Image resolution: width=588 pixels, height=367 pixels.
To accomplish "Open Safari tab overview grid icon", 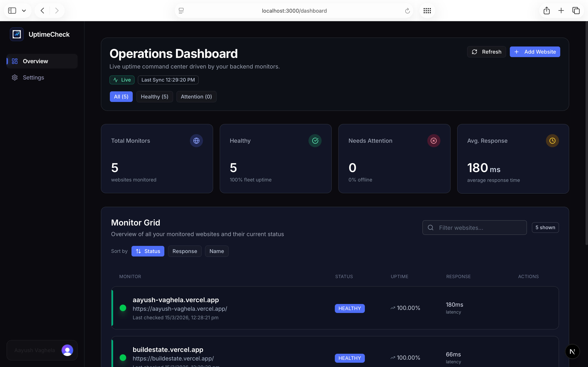I will tap(427, 11).
